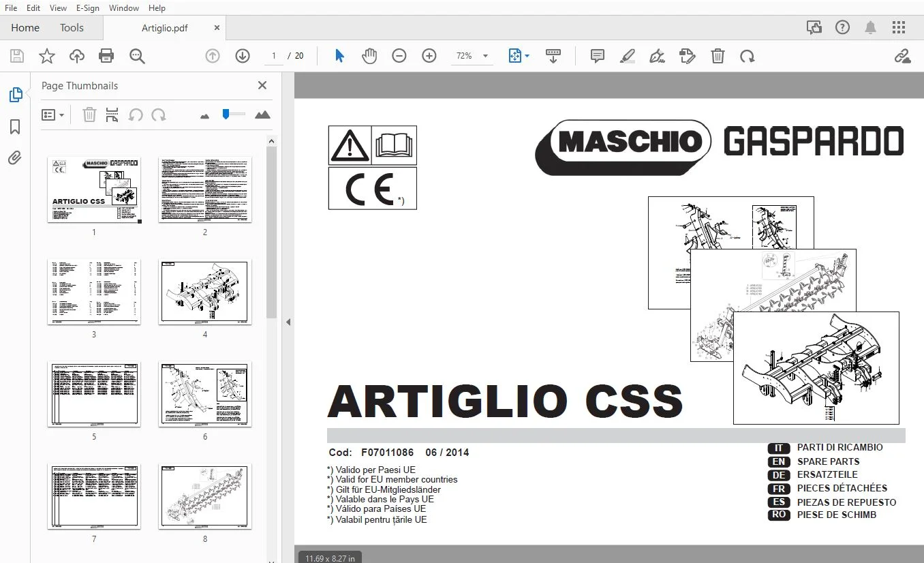The width and height of the screenshot is (924, 563).
Task: Insert page break thumbnail option
Action: pyautogui.click(x=112, y=115)
